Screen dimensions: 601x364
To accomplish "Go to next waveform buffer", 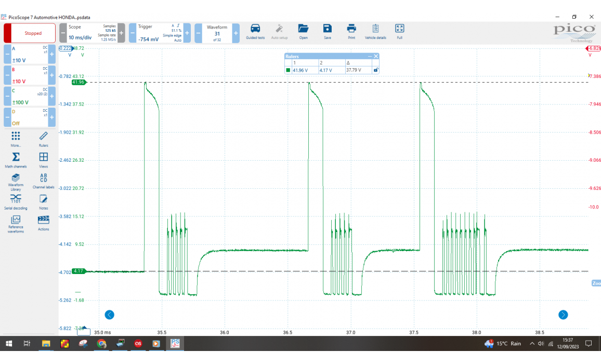I will click(236, 33).
